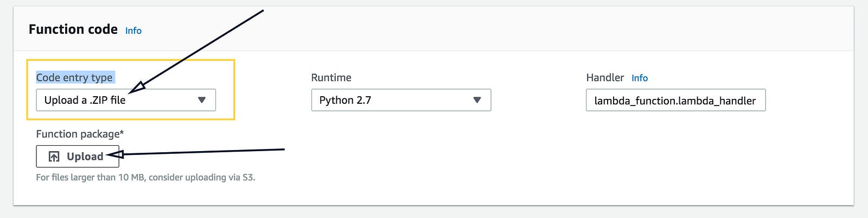The image size is (868, 218).
Task: Click the 'lambda_function.lambda_handler' text
Action: point(675,101)
